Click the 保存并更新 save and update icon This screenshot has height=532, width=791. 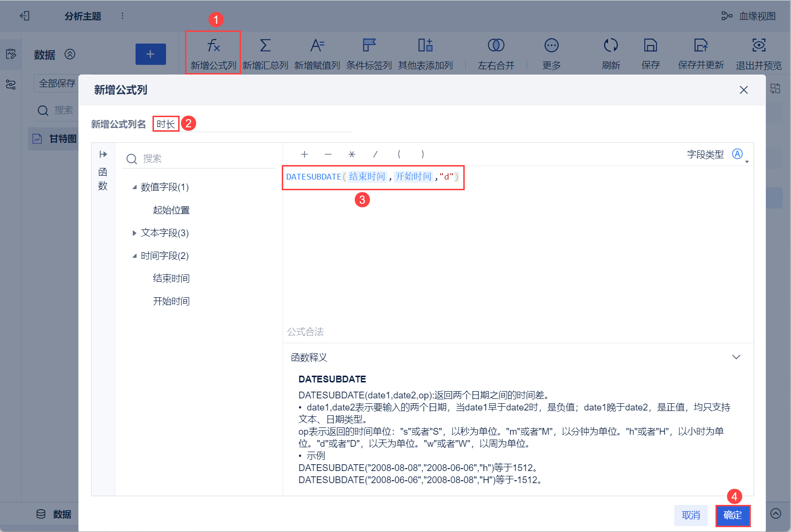coord(700,52)
